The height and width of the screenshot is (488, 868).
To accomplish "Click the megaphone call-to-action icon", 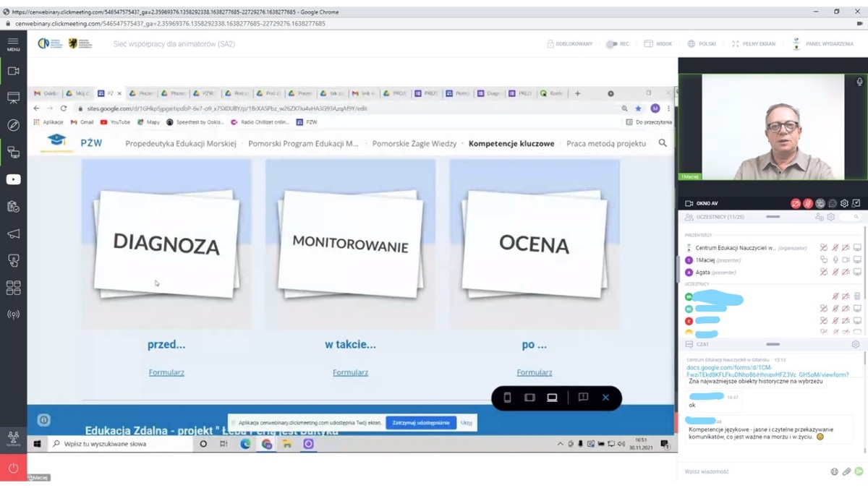I will tap(13, 234).
